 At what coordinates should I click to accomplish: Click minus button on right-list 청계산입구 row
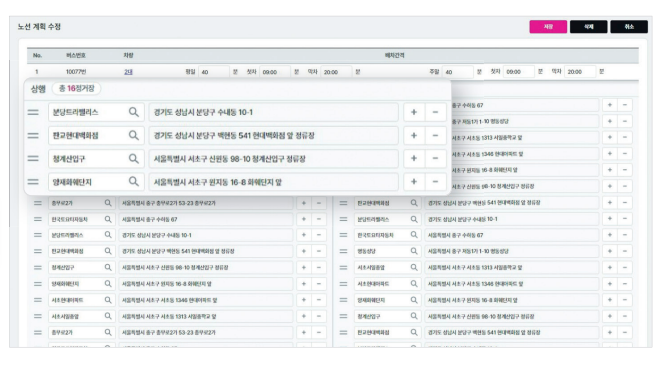(625, 316)
